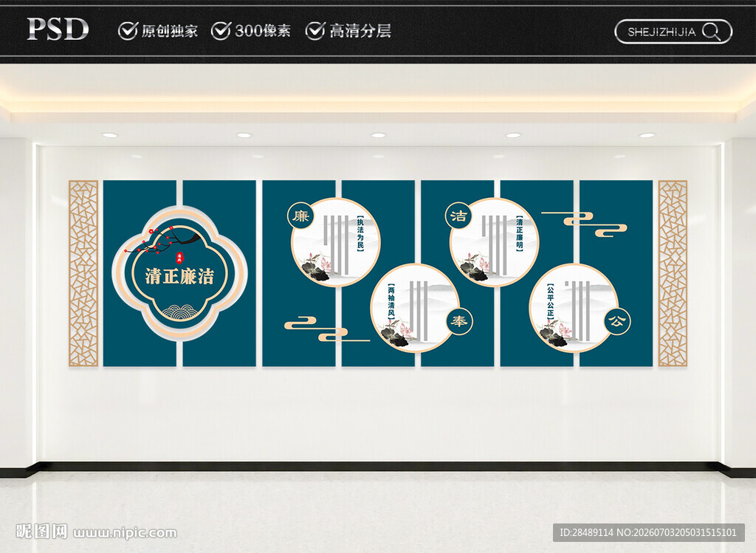This screenshot has width=756, height=553.
Task: Click the 廉 round badge
Action: (301, 215)
